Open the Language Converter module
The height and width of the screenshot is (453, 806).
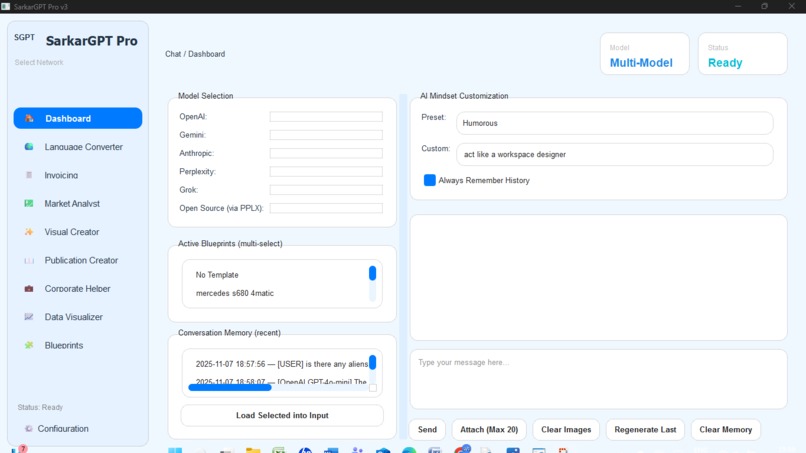tap(78, 147)
